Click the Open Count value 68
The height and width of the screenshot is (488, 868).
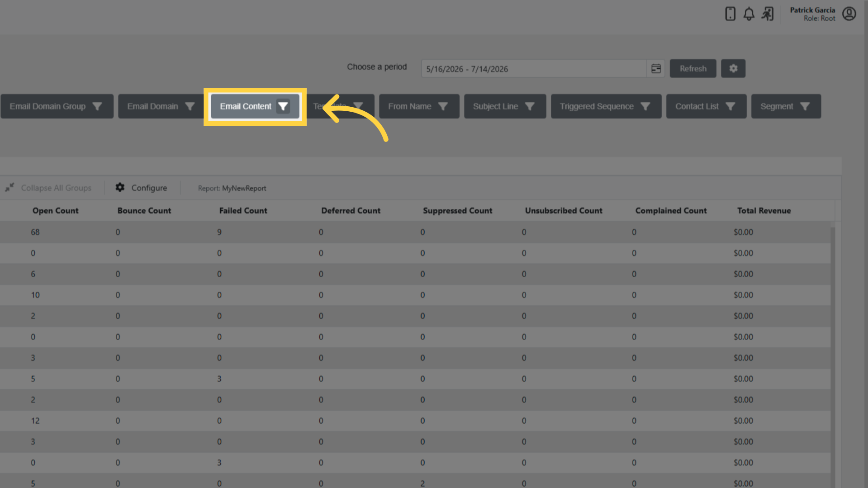coord(35,232)
